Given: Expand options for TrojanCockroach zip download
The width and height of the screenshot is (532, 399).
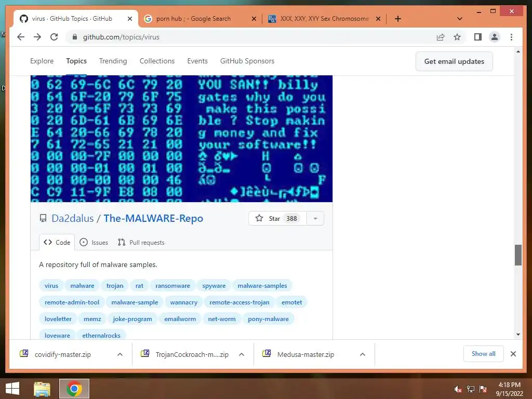Looking at the screenshot, I should point(242,354).
